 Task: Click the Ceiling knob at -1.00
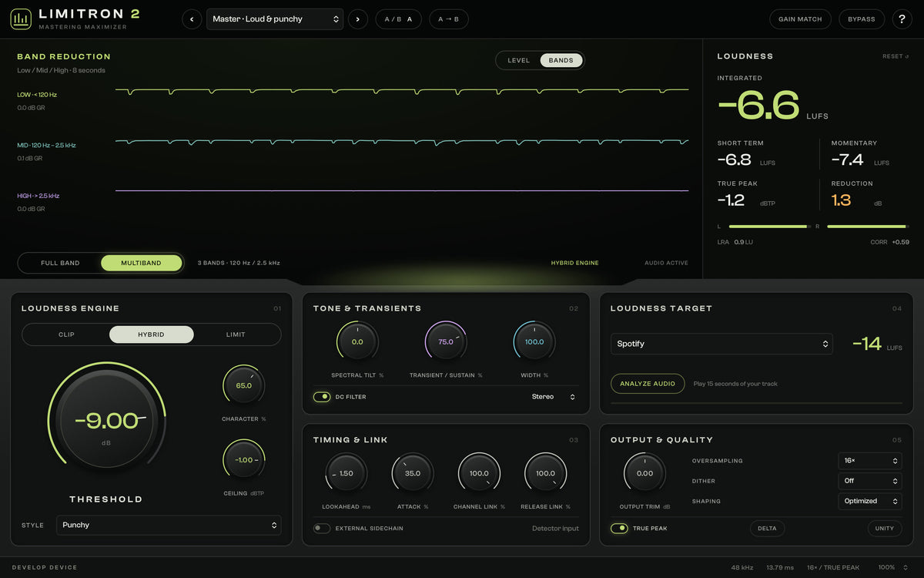(243, 459)
